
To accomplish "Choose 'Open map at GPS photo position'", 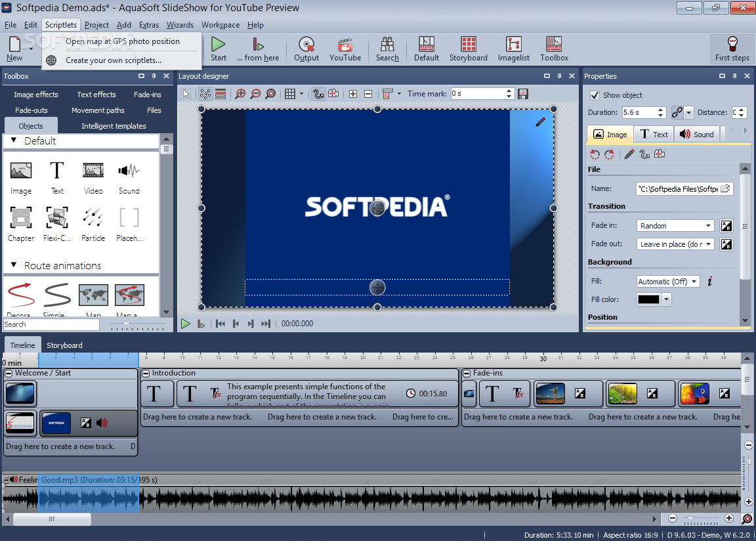I will (123, 41).
